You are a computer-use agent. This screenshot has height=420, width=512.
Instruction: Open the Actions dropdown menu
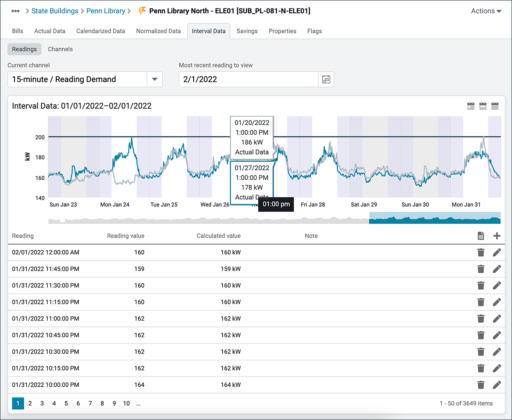coord(486,11)
